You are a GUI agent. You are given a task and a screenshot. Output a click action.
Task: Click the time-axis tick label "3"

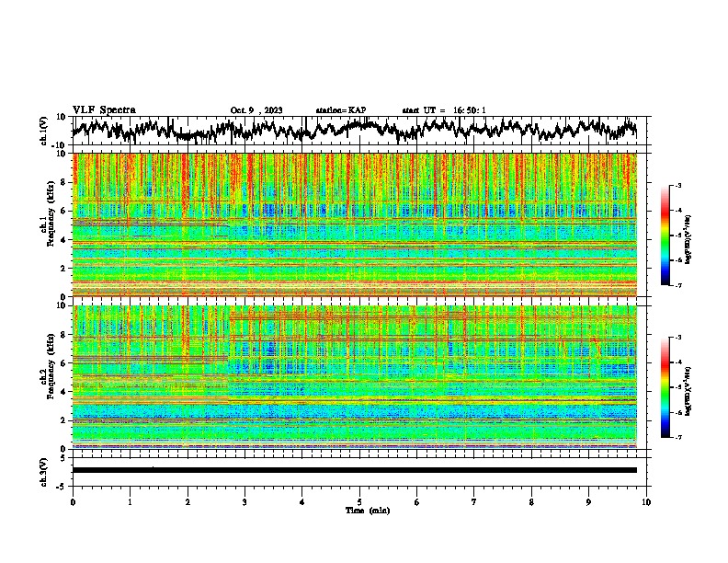tap(245, 502)
